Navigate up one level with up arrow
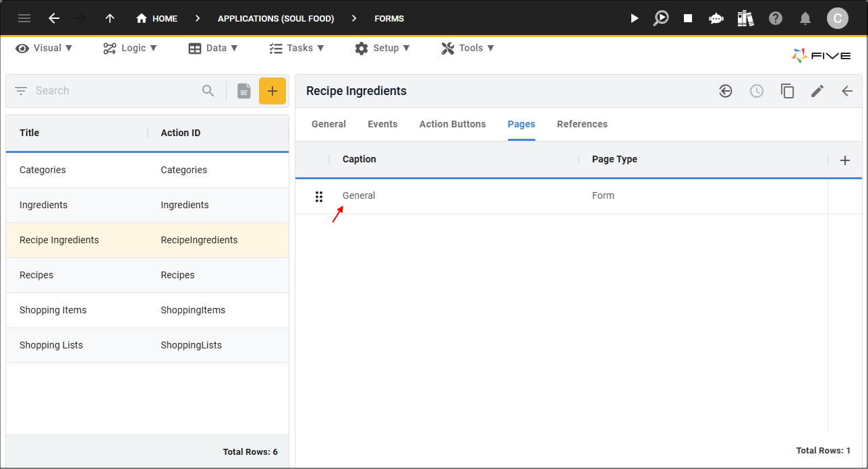This screenshot has width=868, height=469. pos(110,18)
